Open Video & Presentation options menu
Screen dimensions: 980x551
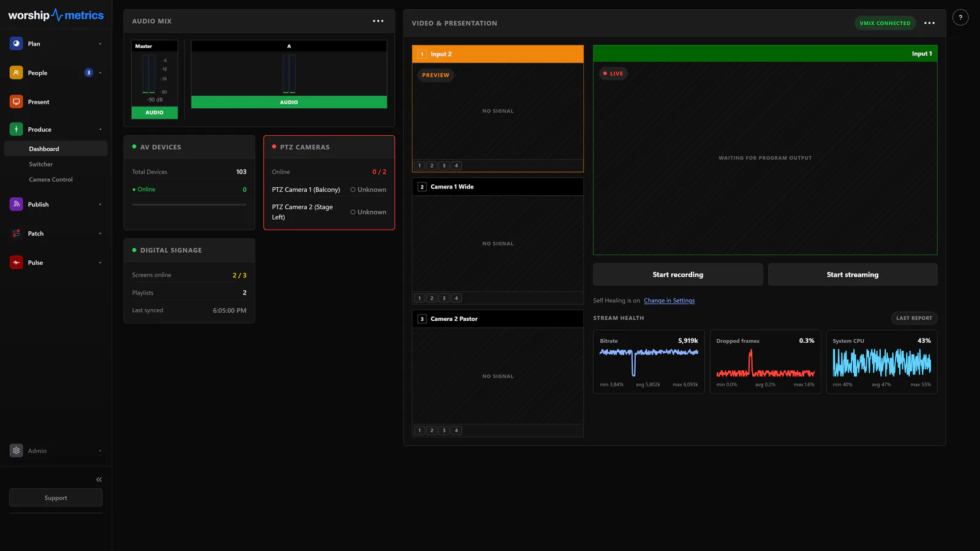tap(930, 23)
